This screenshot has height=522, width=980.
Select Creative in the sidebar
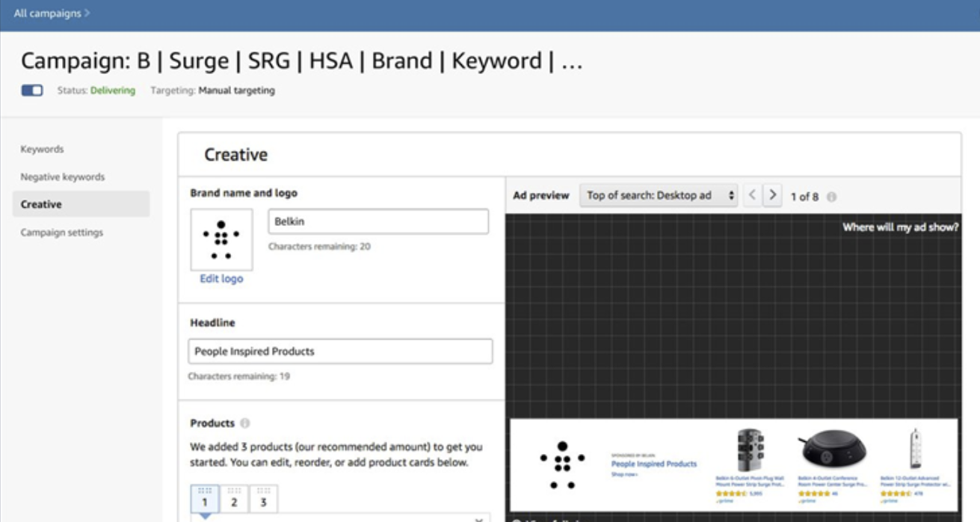pos(81,204)
